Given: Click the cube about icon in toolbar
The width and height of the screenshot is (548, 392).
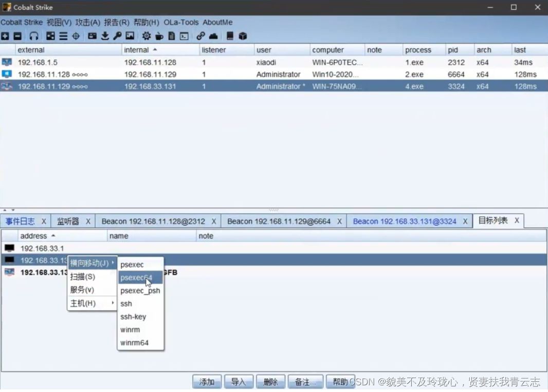Looking at the screenshot, I should 243,36.
